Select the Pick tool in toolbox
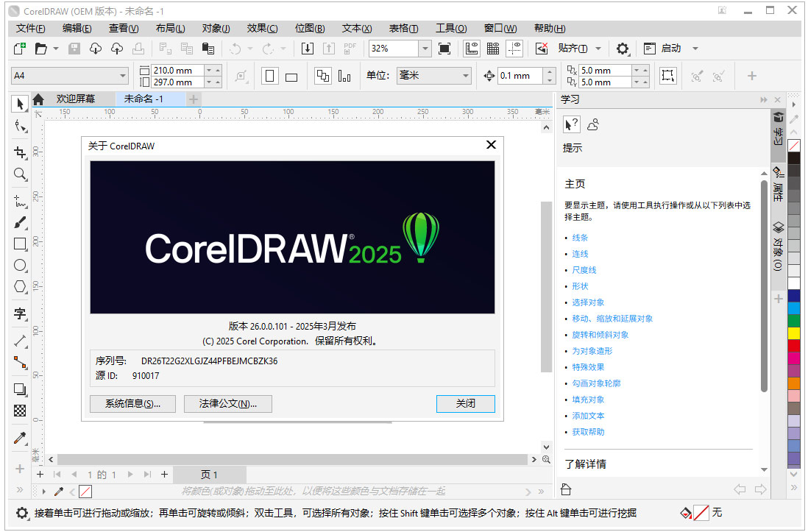The image size is (808, 532). point(20,104)
